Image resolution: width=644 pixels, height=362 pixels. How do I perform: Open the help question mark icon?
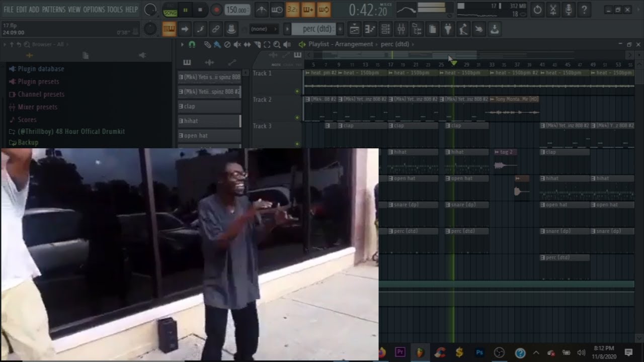coord(584,10)
